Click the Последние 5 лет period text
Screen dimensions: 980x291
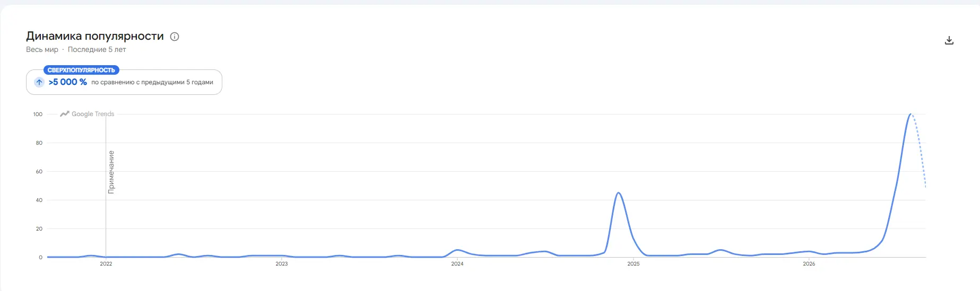coord(97,49)
